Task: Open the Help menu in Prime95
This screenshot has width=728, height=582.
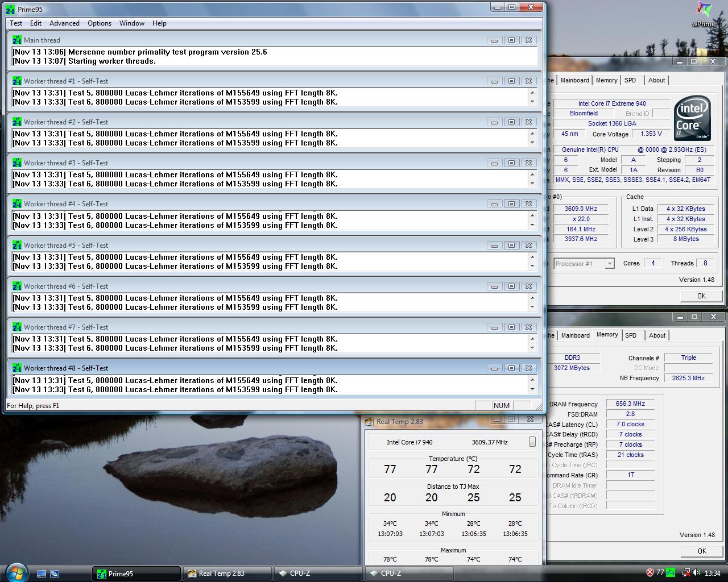Action: (160, 23)
